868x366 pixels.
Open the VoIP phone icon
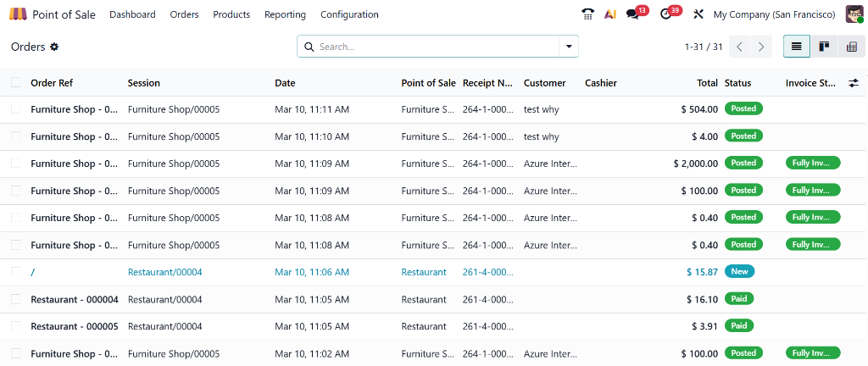click(x=588, y=14)
